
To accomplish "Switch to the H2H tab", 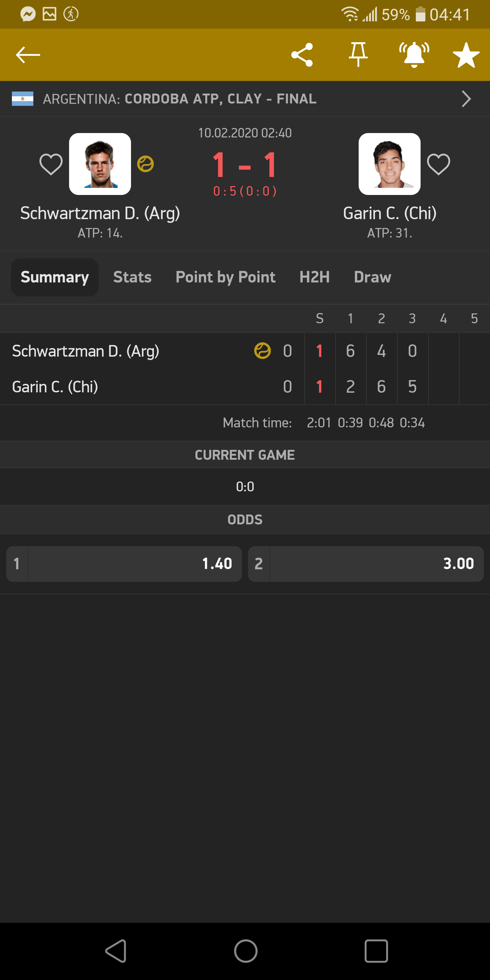I will pos(314,277).
